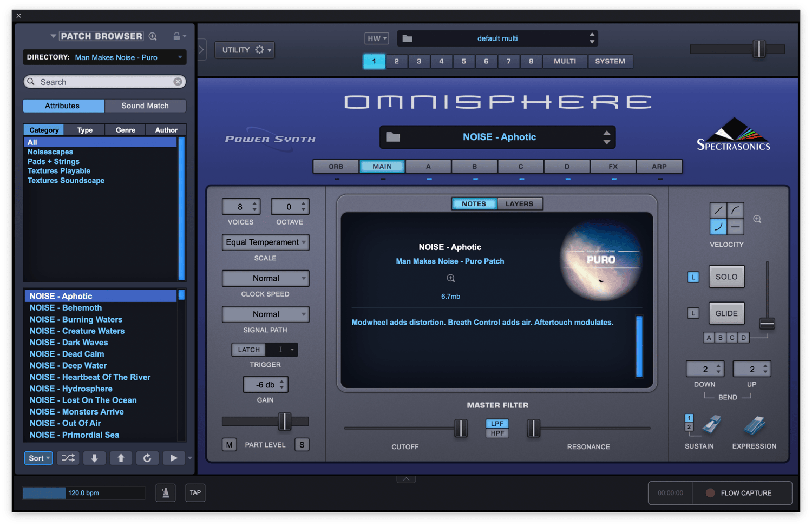Image resolution: width=812 pixels, height=526 pixels.
Task: Click the Utility gear icon
Action: coord(260,50)
